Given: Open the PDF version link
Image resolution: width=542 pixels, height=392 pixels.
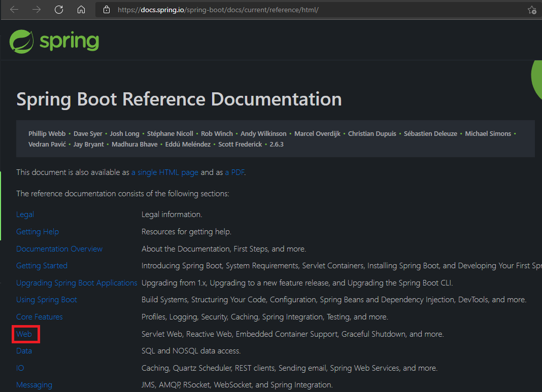Looking at the screenshot, I should [234, 172].
